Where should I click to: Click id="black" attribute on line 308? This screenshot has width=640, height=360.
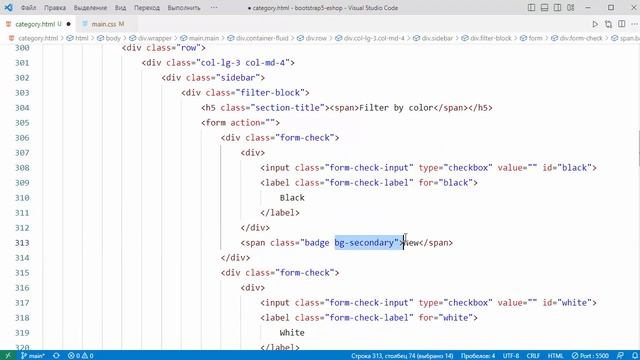(x=567, y=168)
